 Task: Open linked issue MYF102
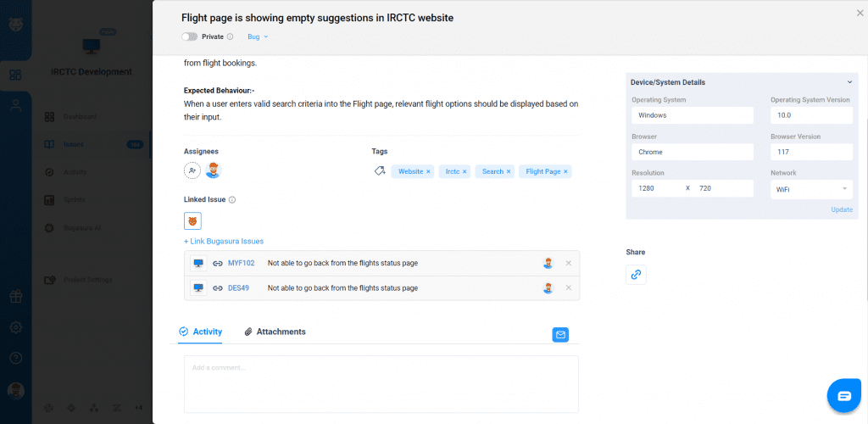242,263
